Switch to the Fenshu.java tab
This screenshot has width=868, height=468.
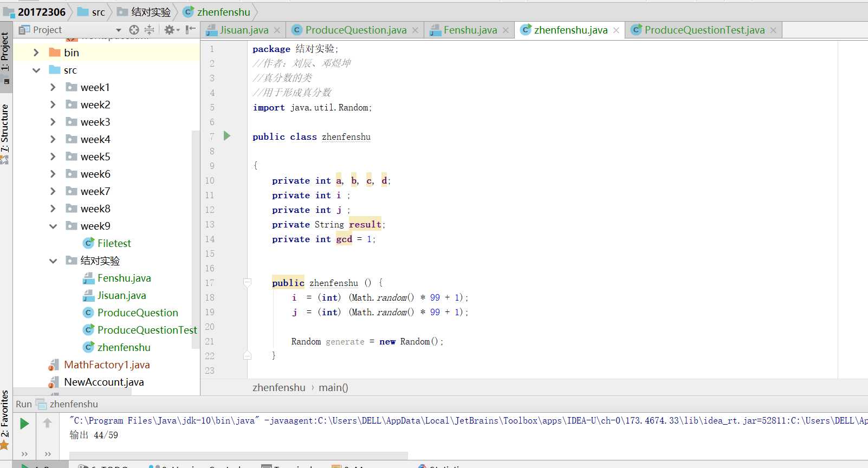470,30
